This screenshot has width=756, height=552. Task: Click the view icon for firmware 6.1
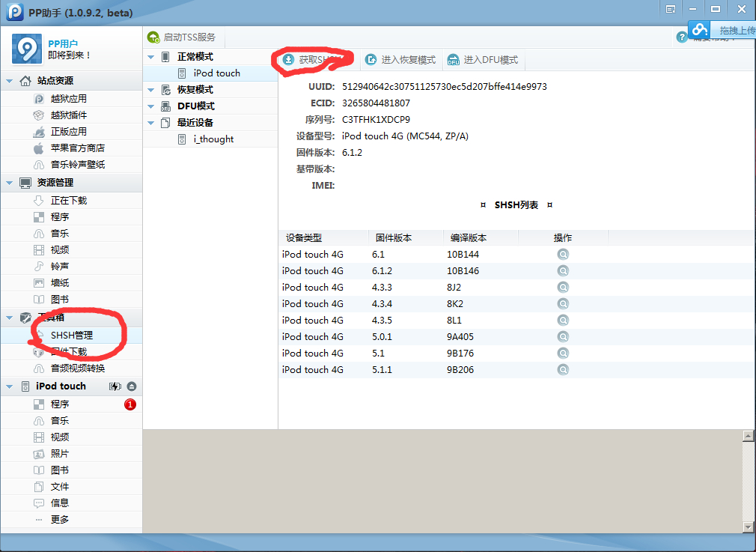(563, 255)
